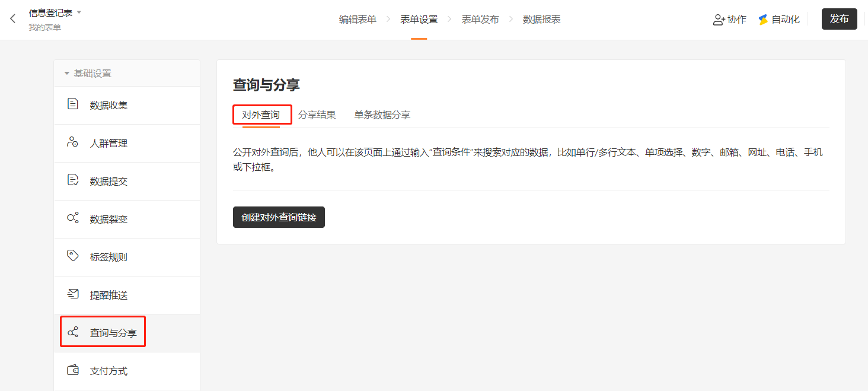Go to the 编辑表单 step
The image size is (868, 391).
coord(358,20)
